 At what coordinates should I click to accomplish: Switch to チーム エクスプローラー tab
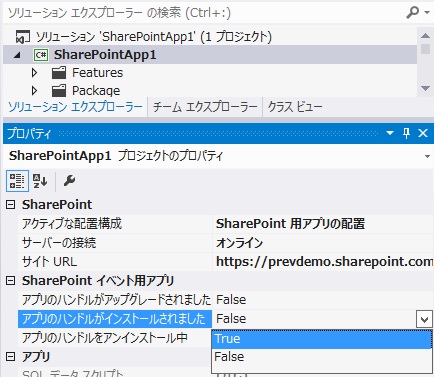click(205, 107)
